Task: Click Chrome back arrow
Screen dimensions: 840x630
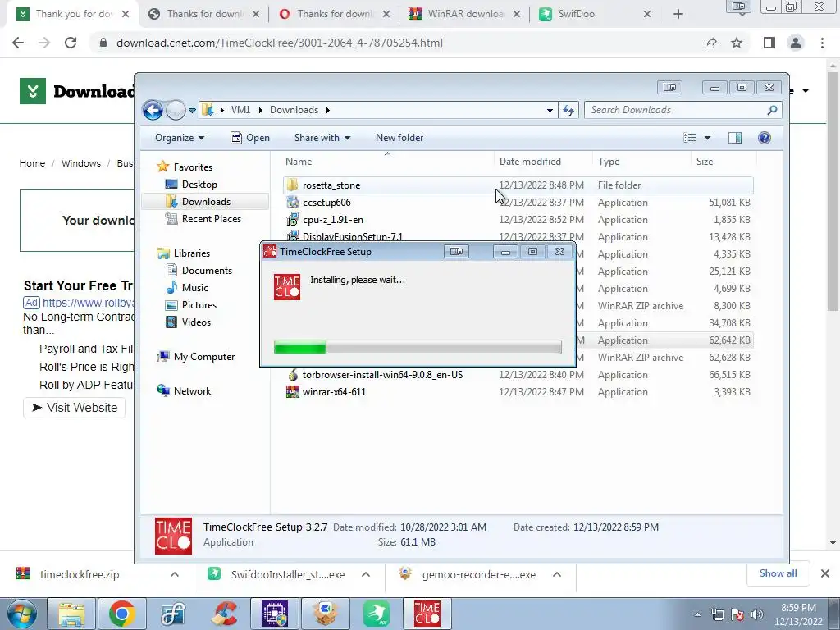Action: point(18,43)
